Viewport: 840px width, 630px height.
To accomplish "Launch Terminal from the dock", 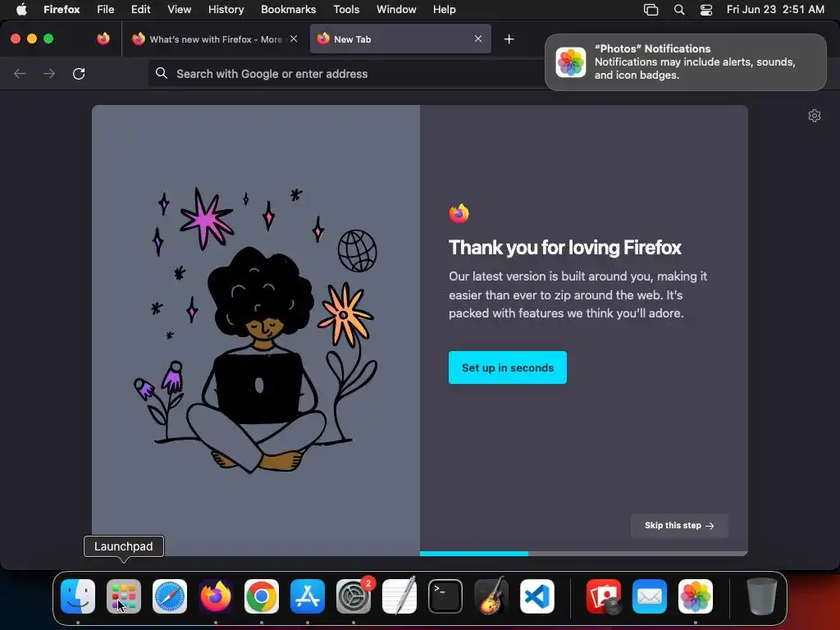I will 445,596.
